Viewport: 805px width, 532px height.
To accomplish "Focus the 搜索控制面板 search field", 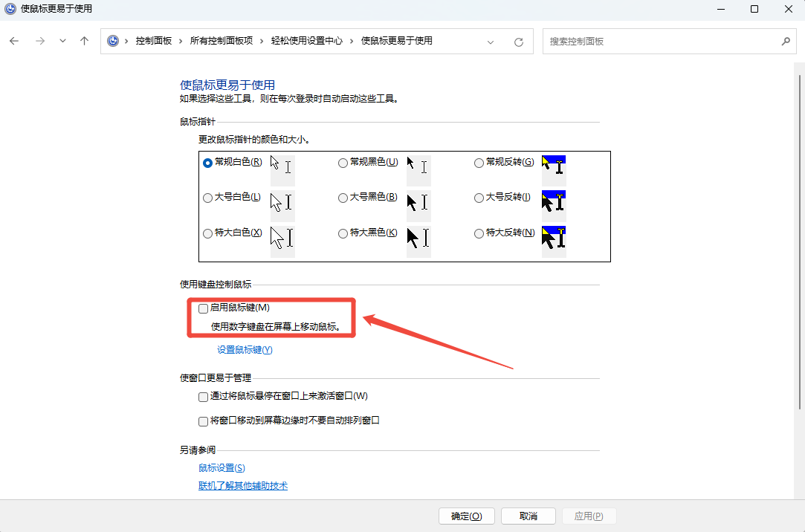I will [x=670, y=42].
